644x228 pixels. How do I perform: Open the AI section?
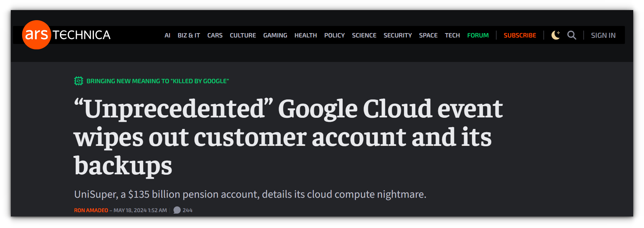[x=167, y=35]
